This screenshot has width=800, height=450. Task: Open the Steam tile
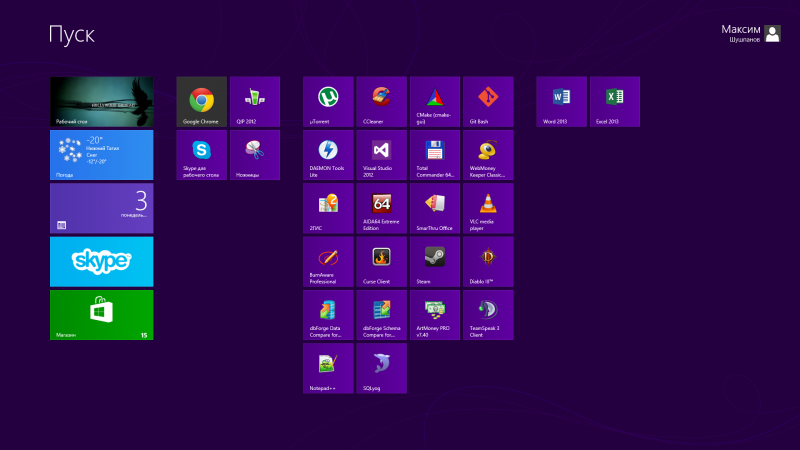(435, 261)
